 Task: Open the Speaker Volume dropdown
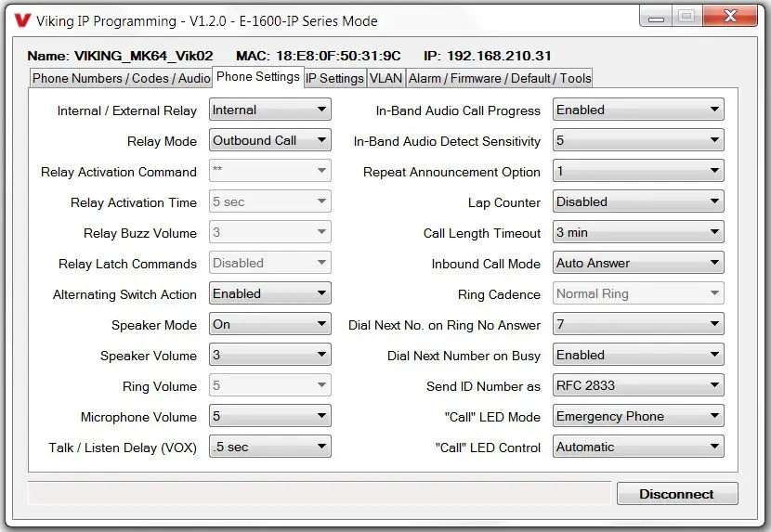(270, 355)
